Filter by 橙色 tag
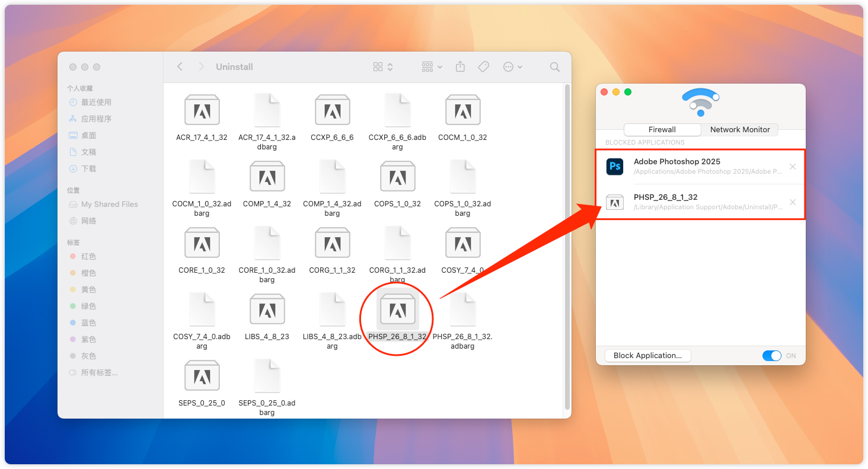Screen dimensions: 868x469 (82, 273)
